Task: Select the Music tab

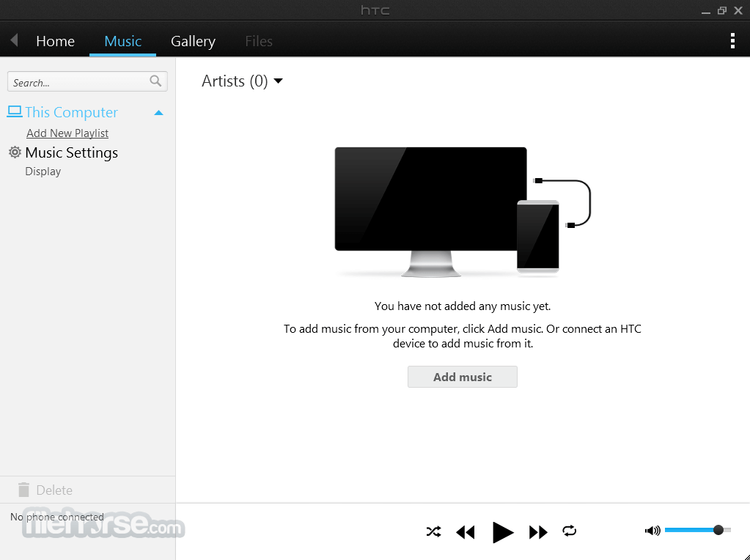Action: pyautogui.click(x=123, y=41)
